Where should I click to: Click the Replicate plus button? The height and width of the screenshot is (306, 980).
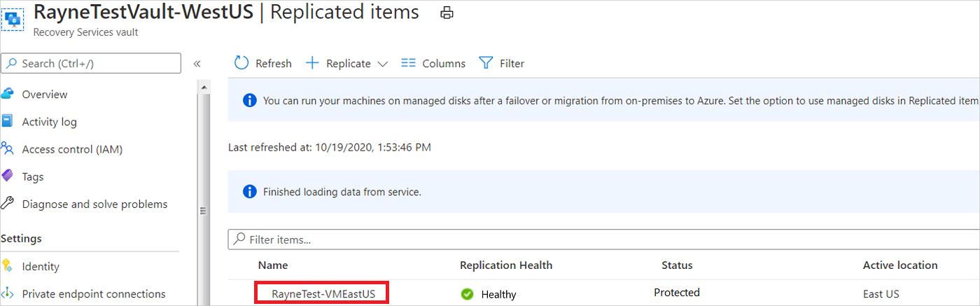pyautogui.click(x=312, y=63)
